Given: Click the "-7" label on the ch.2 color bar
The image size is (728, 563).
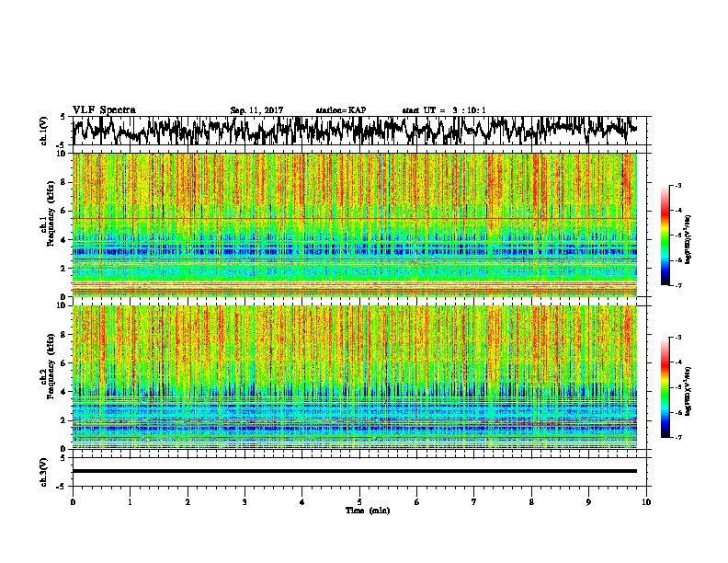Looking at the screenshot, I should [678, 437].
